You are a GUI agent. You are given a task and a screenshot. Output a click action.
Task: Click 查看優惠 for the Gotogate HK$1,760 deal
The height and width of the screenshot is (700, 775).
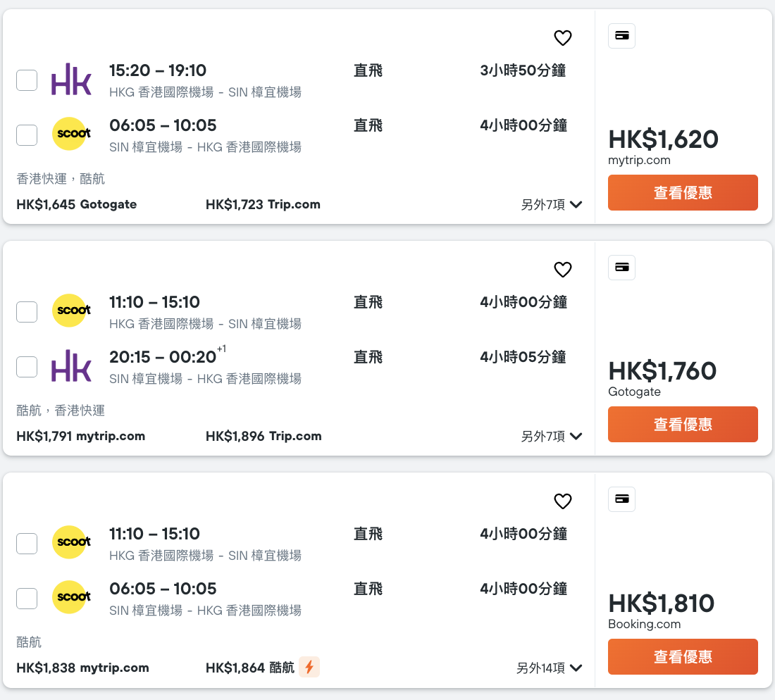(x=683, y=424)
